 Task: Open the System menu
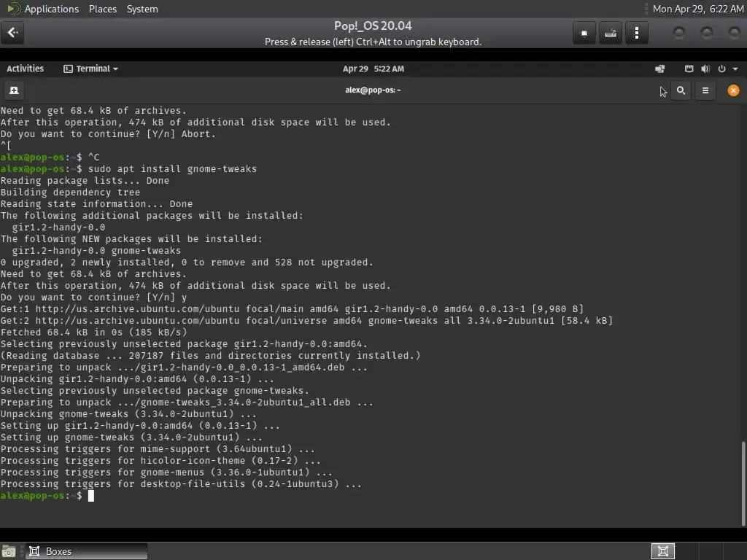[142, 9]
